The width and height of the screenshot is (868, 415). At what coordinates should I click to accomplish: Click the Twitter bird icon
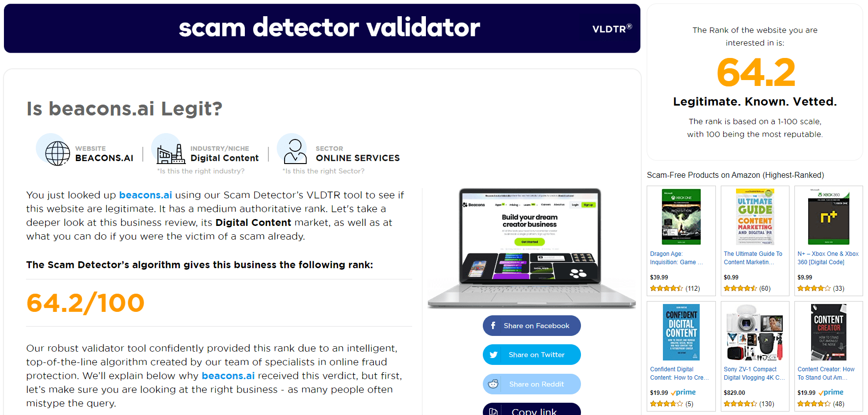pos(494,355)
